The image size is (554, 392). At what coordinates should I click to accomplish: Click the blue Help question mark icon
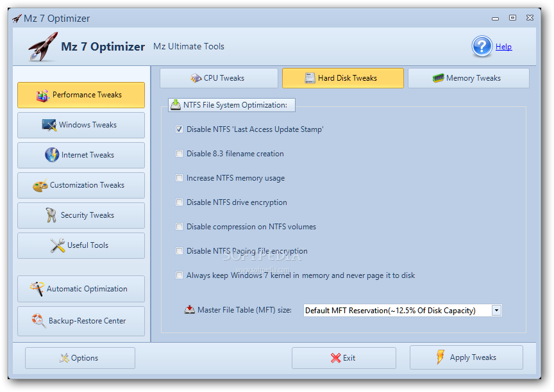click(482, 46)
